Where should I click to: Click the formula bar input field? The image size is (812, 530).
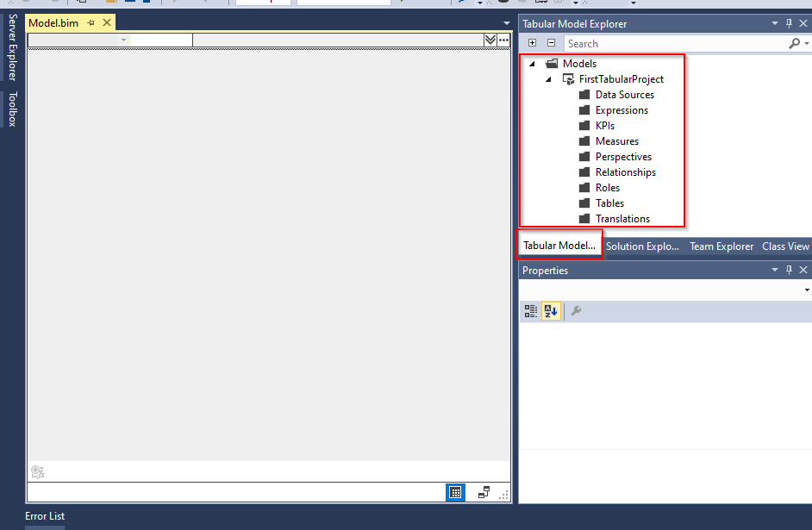coord(338,40)
